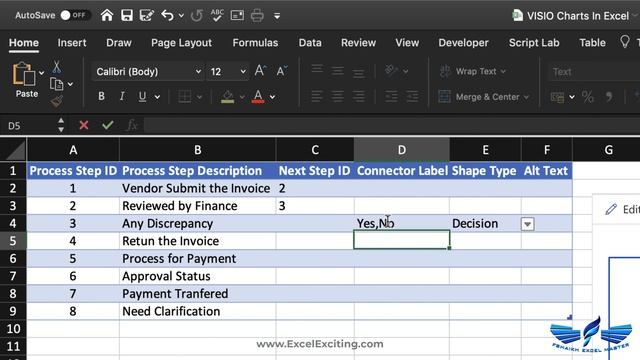The width and height of the screenshot is (640, 360).
Task: Switch to the Draw tab
Action: [x=119, y=42]
